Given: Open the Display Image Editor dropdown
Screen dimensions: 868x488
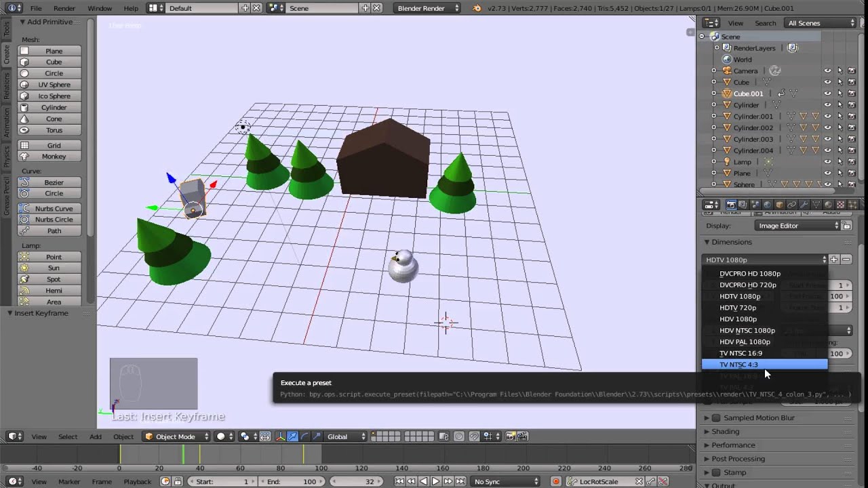Looking at the screenshot, I should point(797,226).
